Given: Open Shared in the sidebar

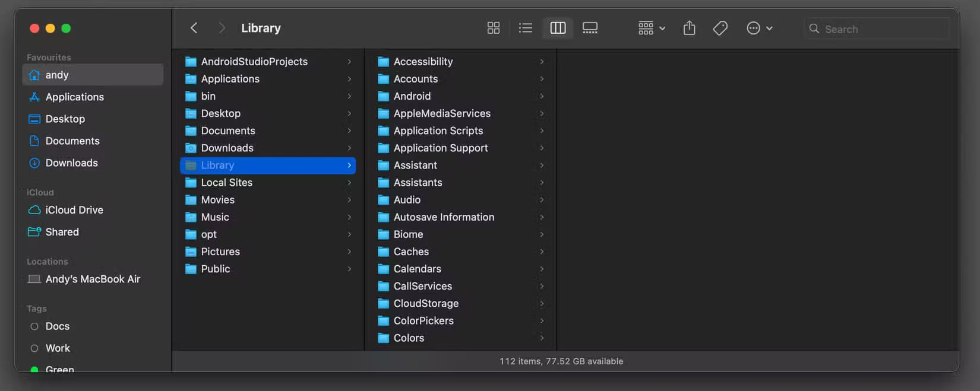Looking at the screenshot, I should (x=93, y=232).
